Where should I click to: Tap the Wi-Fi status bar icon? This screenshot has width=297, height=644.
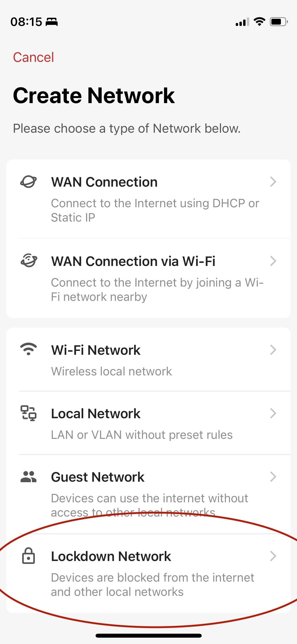tap(259, 21)
